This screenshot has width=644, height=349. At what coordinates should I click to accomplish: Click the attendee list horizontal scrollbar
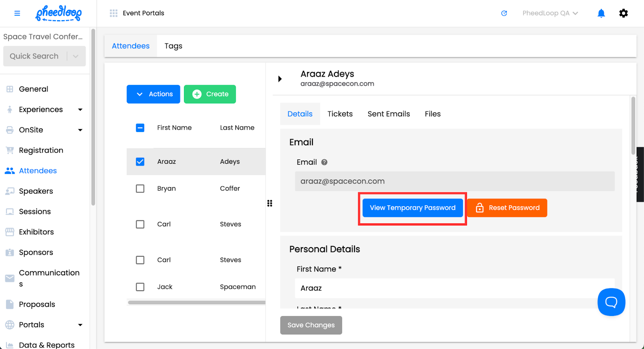196,302
